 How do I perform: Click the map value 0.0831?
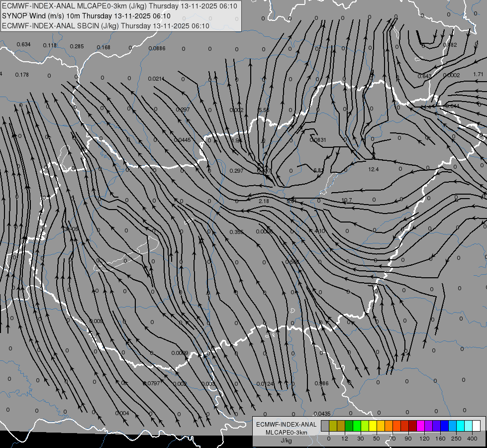(318, 140)
